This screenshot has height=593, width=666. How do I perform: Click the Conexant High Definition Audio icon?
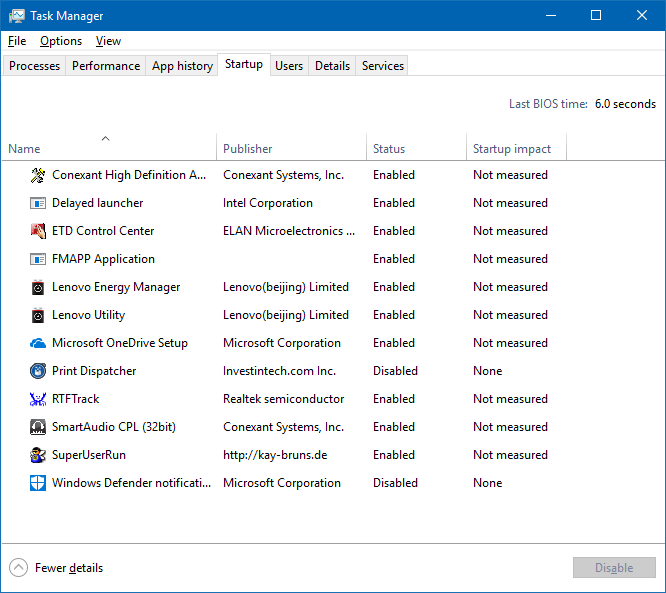click(x=38, y=175)
